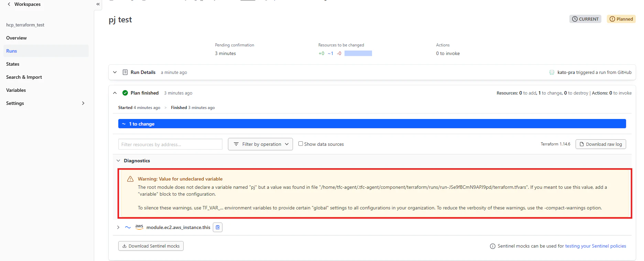644x261 pixels.
Task: Click the AWS provider logo icon
Action: tap(139, 227)
